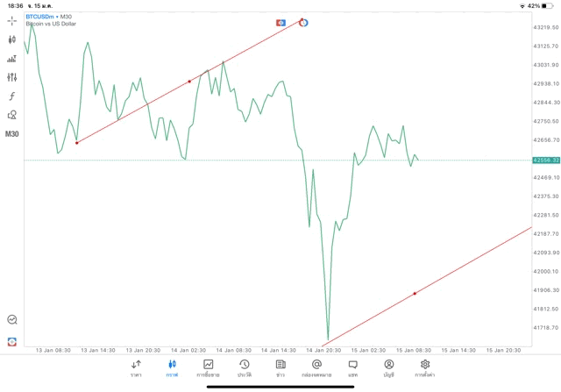Switch to the ราคา (Quotes) tab
The height and width of the screenshot is (392, 561).
pyautogui.click(x=136, y=367)
